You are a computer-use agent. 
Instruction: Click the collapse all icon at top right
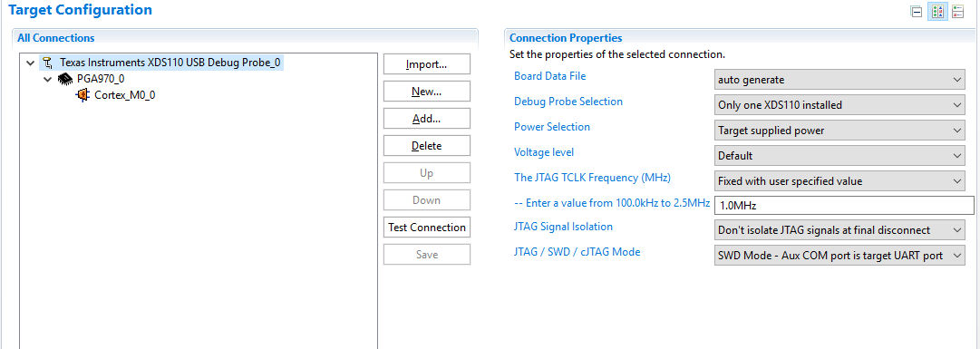coord(917,11)
